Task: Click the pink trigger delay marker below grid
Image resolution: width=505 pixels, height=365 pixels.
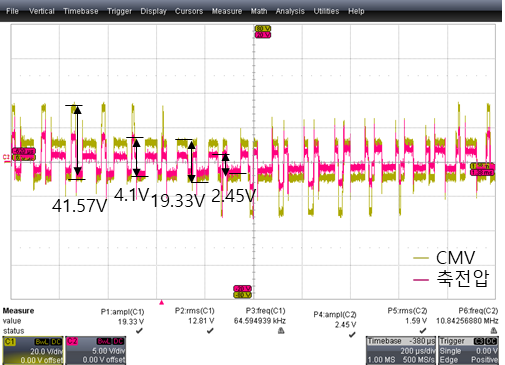Action: (x=162, y=302)
